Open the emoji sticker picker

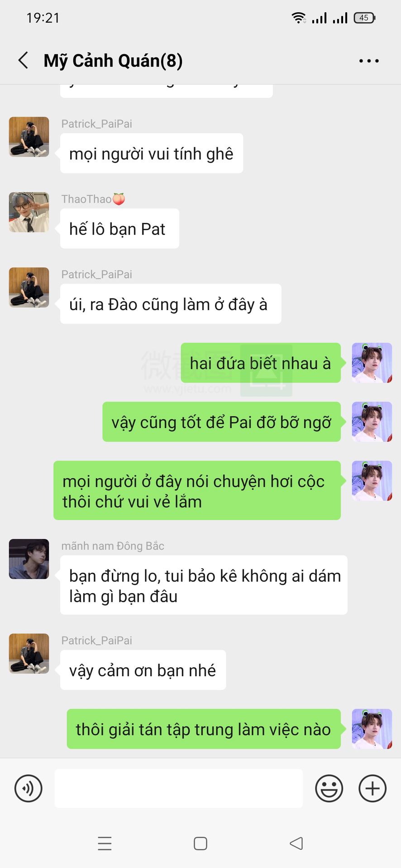[329, 788]
